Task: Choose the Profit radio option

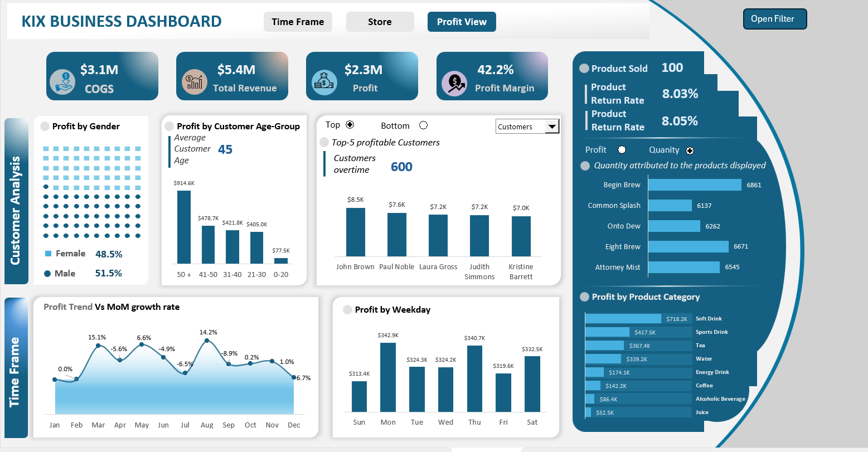Action: pyautogui.click(x=622, y=150)
